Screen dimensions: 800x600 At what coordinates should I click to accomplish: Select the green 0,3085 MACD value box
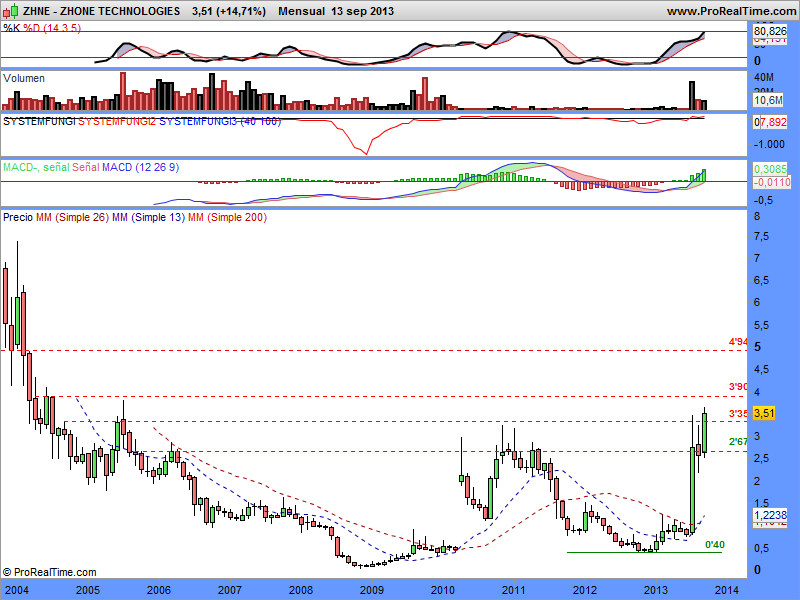point(770,168)
